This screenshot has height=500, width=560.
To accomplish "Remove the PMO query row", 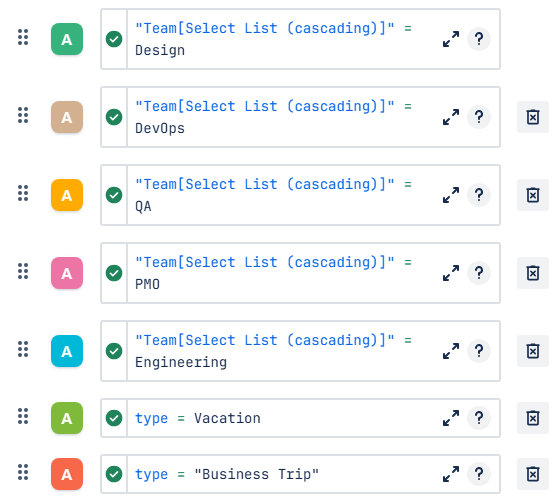I will pos(532,273).
